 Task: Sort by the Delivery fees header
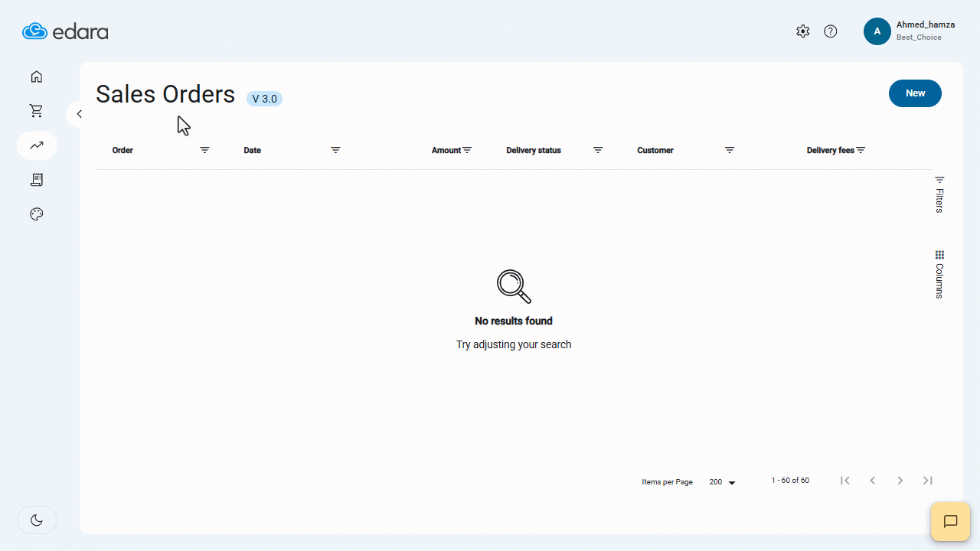tap(831, 151)
